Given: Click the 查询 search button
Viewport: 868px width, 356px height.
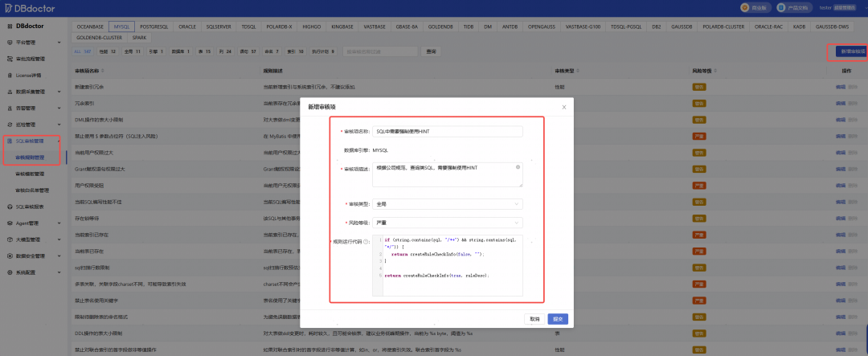Looking at the screenshot, I should pos(432,51).
